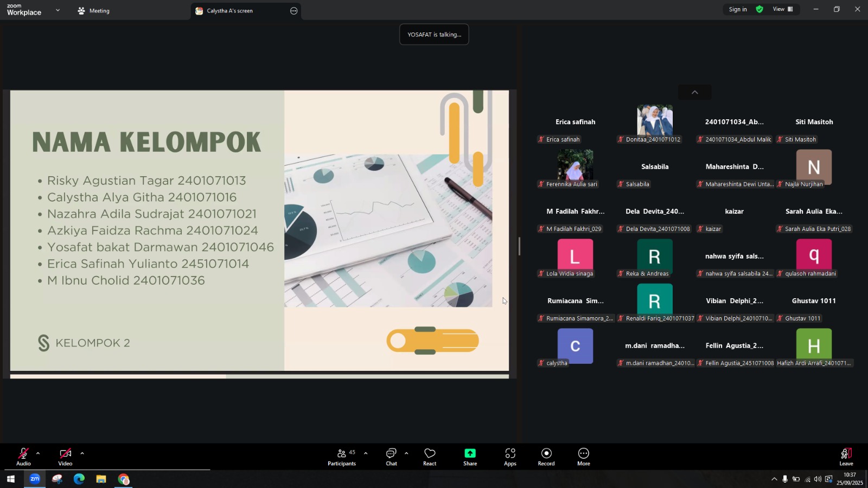This screenshot has width=868, height=488.
Task: Unmute microphone using Audio button
Action: (x=23, y=454)
